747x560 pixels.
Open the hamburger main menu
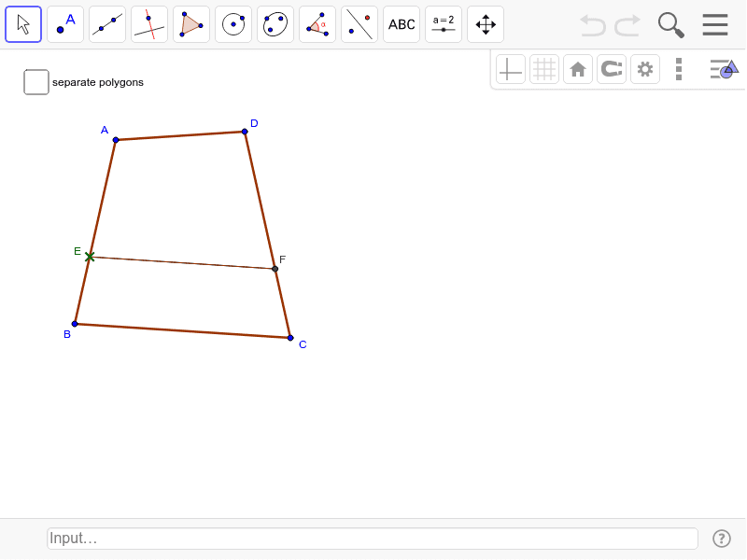715,25
